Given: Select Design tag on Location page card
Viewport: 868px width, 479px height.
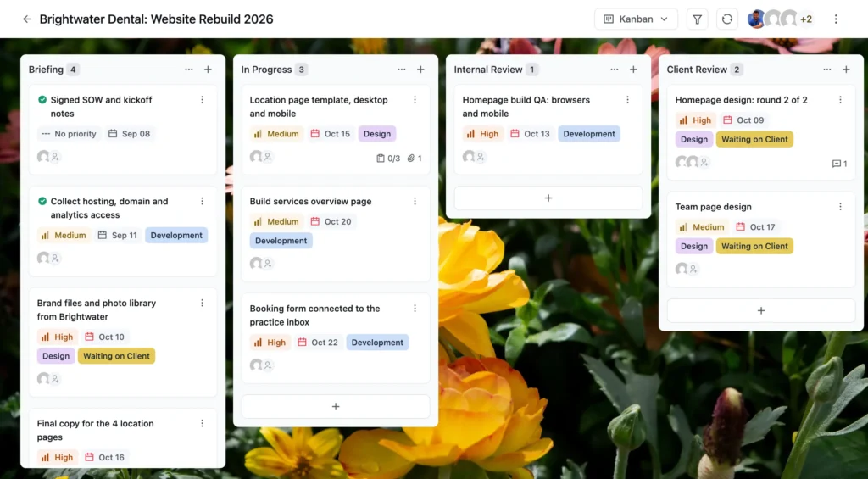Looking at the screenshot, I should 377,133.
